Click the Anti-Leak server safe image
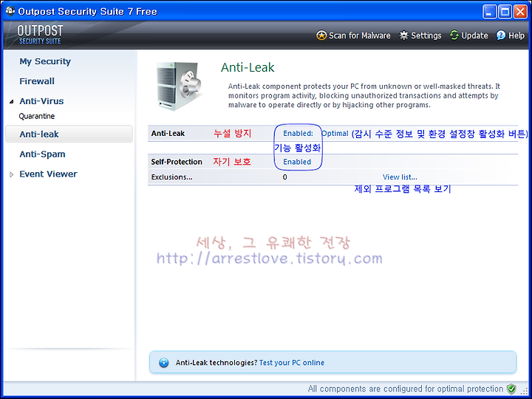The image size is (532, 399). pos(179,86)
